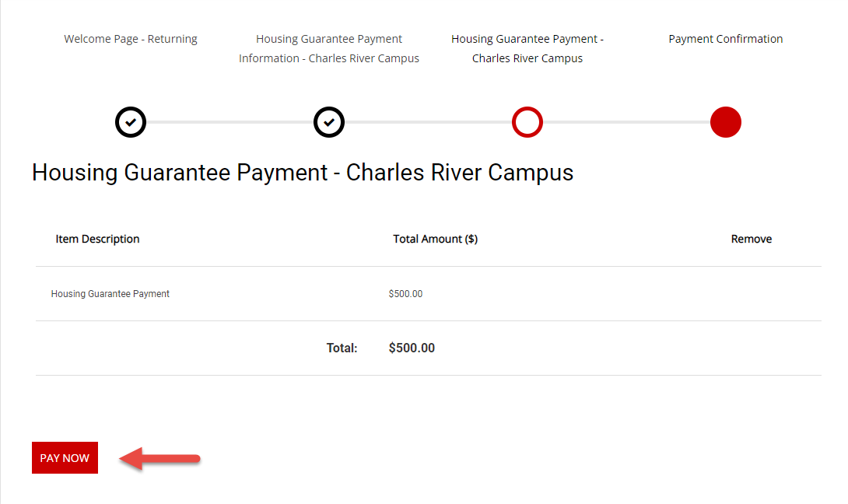Click the Remove column header
This screenshot has height=504, width=848.
click(751, 239)
